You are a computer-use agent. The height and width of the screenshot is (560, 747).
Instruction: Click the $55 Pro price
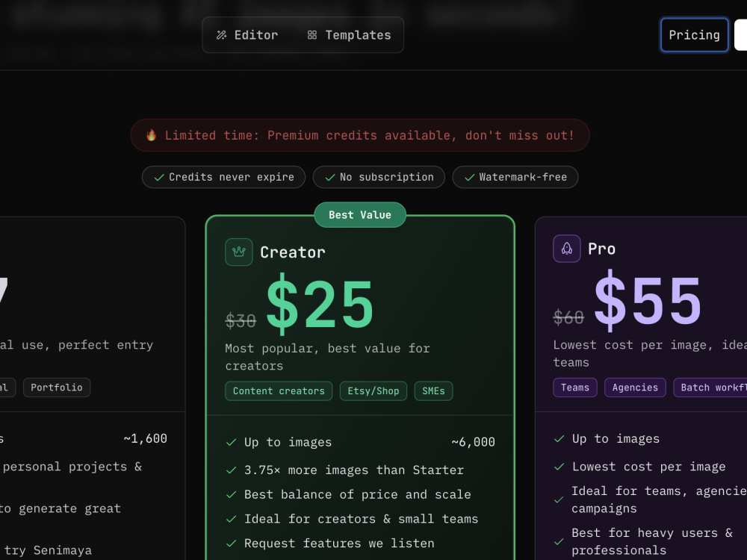[x=648, y=301]
